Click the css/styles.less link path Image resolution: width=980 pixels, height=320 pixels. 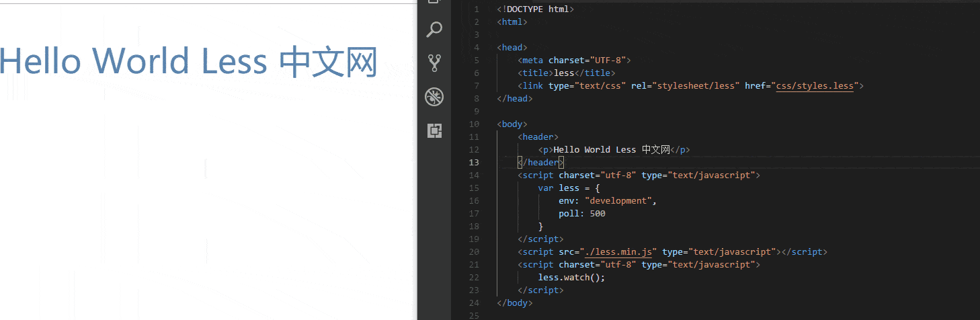(815, 86)
